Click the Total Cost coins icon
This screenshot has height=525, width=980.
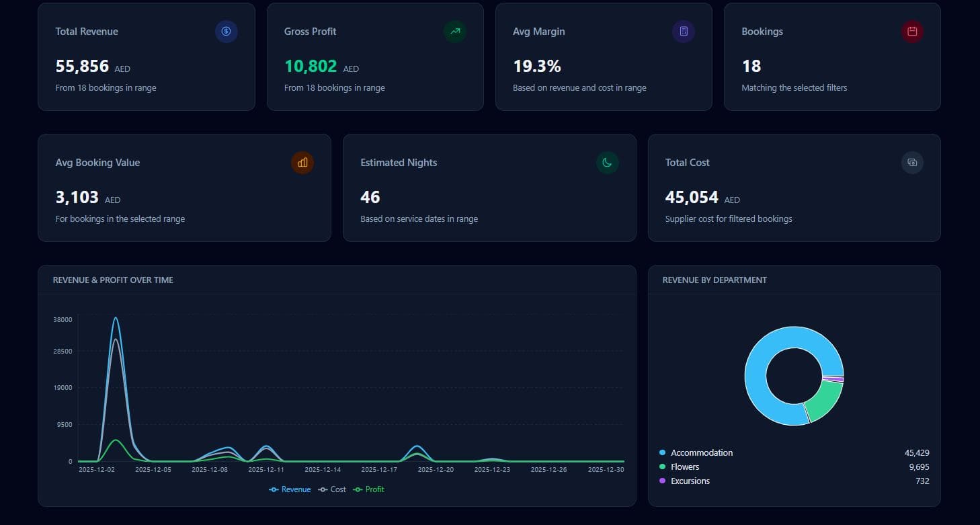pos(912,162)
